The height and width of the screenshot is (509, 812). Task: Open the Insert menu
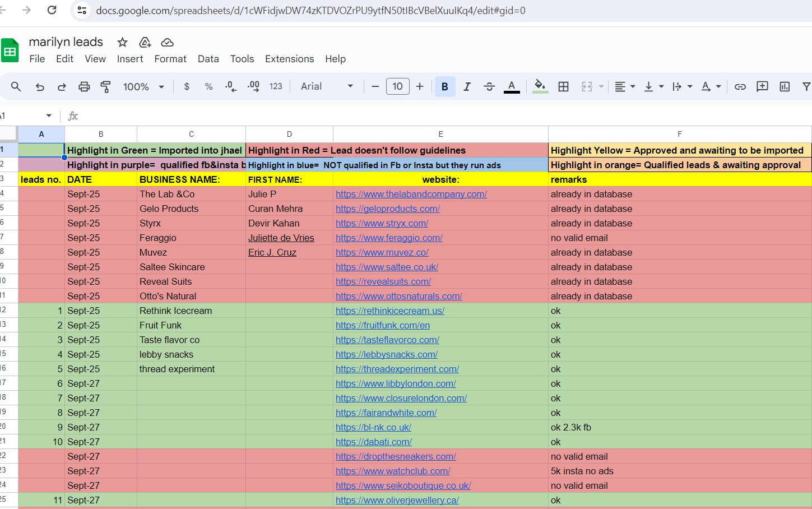coord(130,59)
